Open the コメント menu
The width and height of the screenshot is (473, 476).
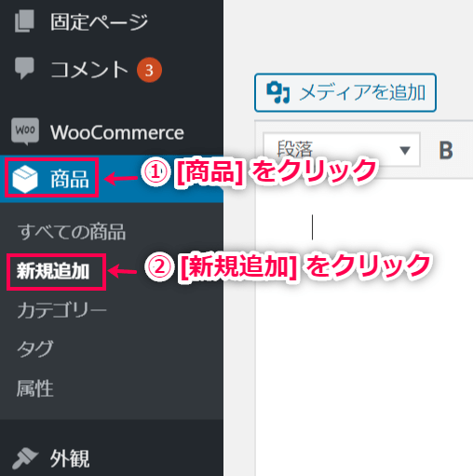(89, 69)
